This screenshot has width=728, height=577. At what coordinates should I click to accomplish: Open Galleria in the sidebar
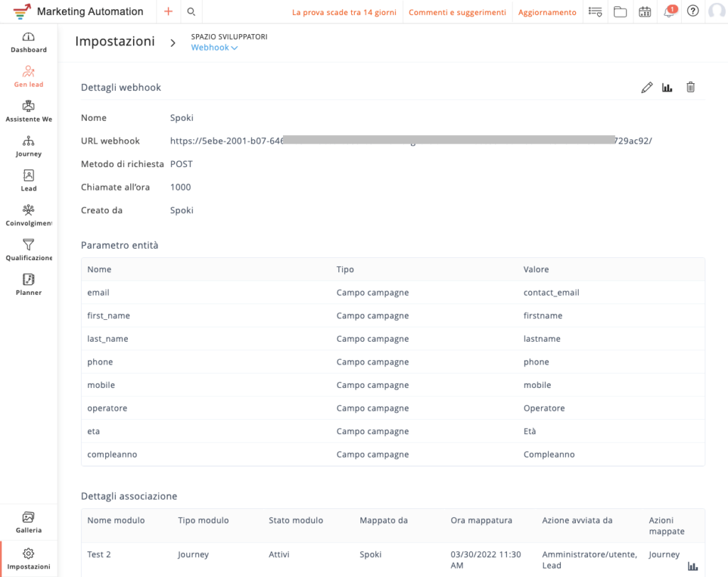pyautogui.click(x=28, y=522)
